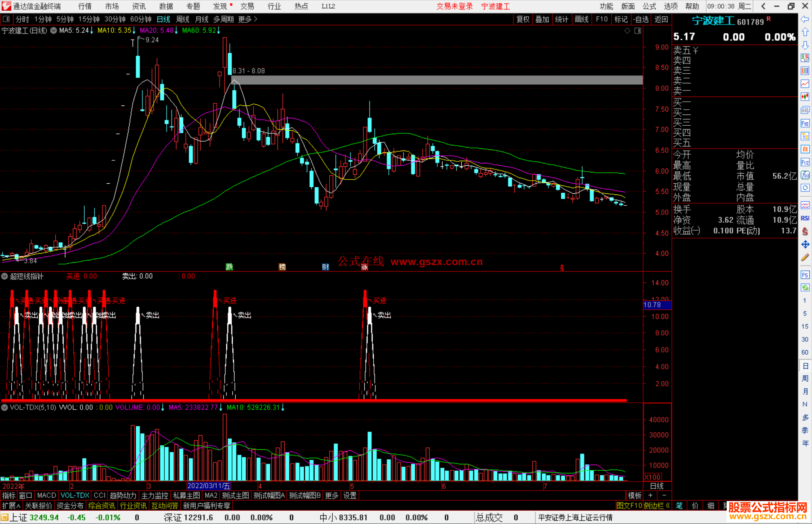Select sidebar period 周 button
This screenshot has width=812, height=524.
pyautogui.click(x=805, y=379)
